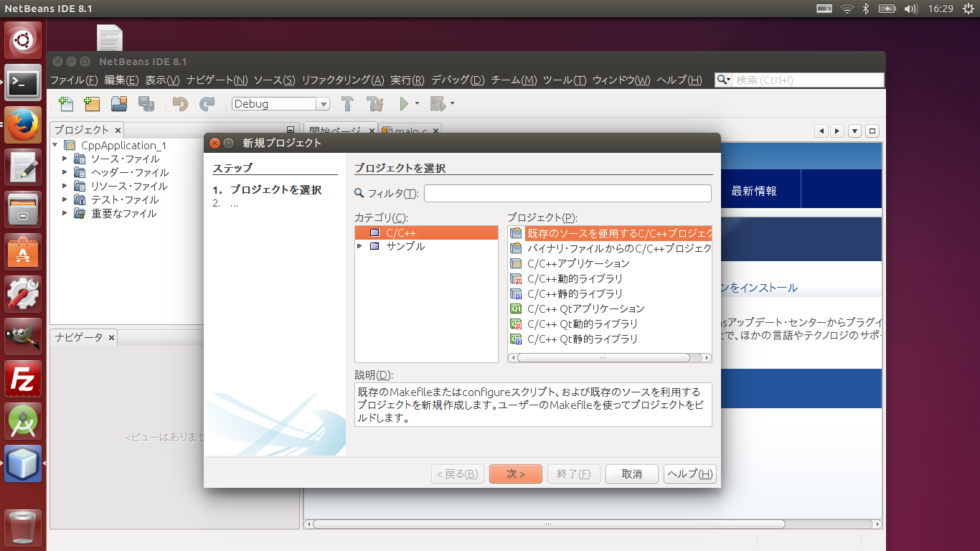Click the New Project toolbar icon
This screenshot has width=980, height=551.
click(x=92, y=104)
